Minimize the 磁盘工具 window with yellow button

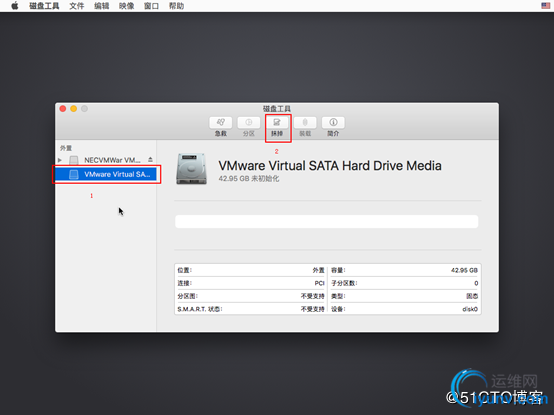point(73,109)
